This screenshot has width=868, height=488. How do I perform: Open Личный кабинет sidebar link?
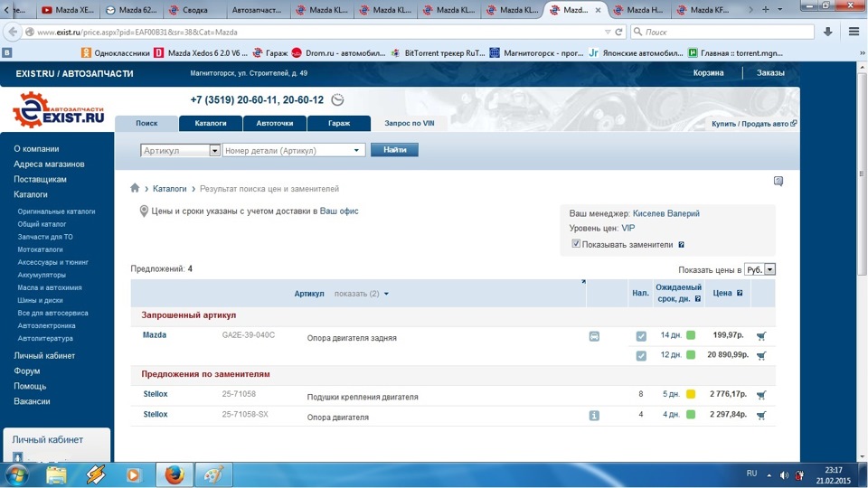point(44,356)
